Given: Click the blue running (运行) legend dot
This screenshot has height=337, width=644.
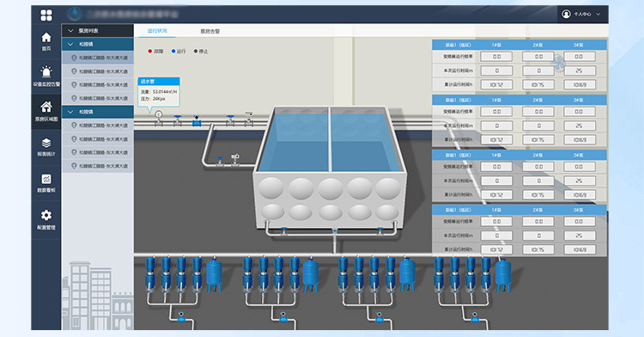Looking at the screenshot, I should tap(173, 52).
